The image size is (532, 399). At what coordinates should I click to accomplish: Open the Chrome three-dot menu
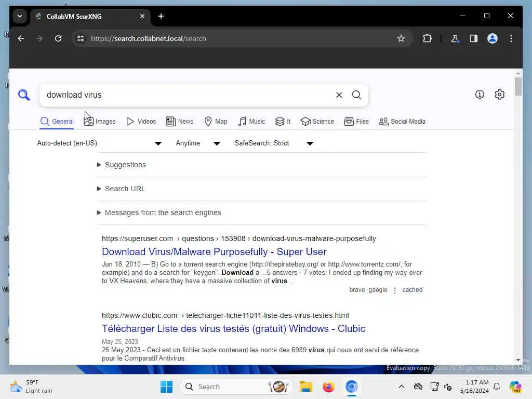coord(511,38)
